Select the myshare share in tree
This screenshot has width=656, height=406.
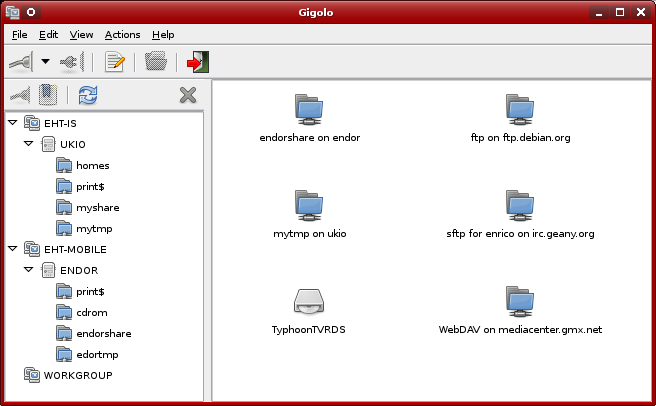(97, 207)
